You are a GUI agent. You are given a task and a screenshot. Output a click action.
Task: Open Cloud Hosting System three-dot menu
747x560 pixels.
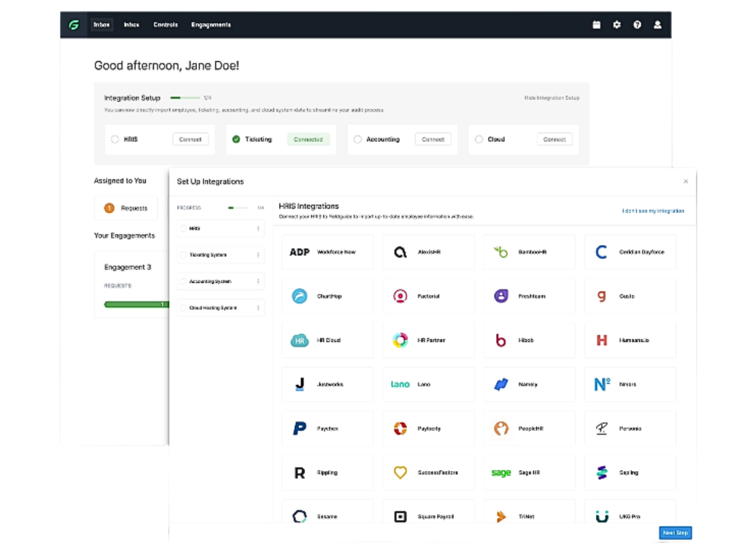point(258,308)
